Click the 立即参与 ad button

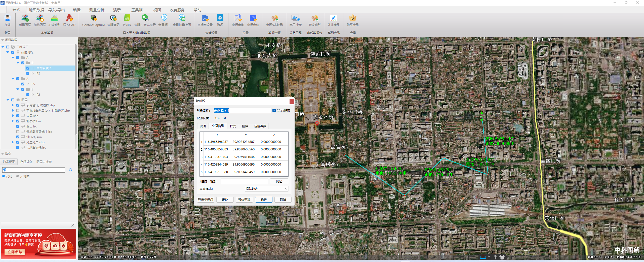click(15, 252)
